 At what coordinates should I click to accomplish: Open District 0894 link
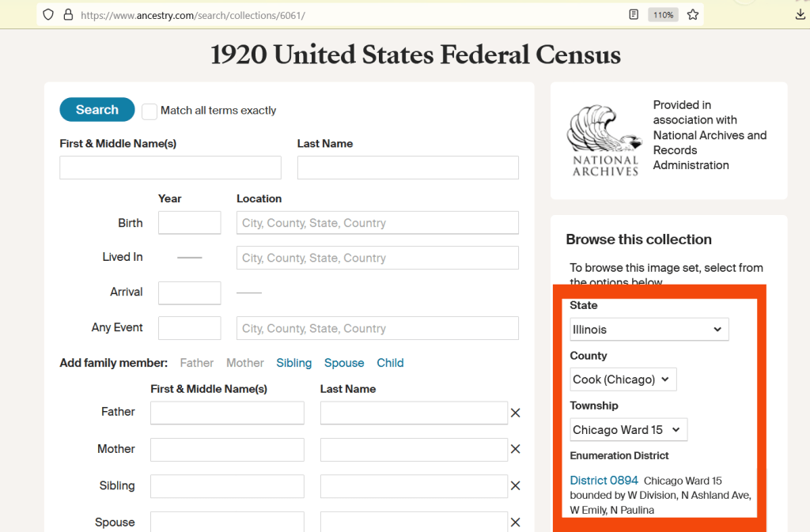(x=604, y=481)
